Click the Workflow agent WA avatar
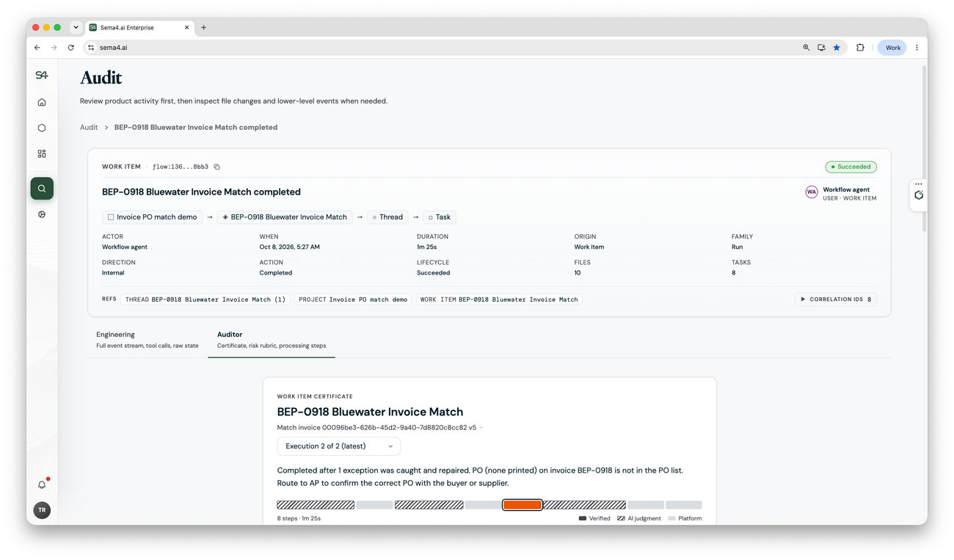 [812, 192]
